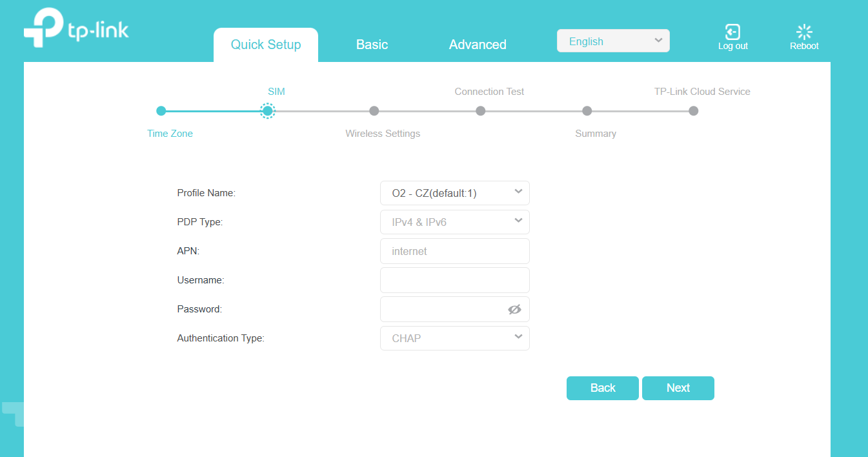Click the Summary step dot
Image resolution: width=868 pixels, height=457 pixels.
587,111
